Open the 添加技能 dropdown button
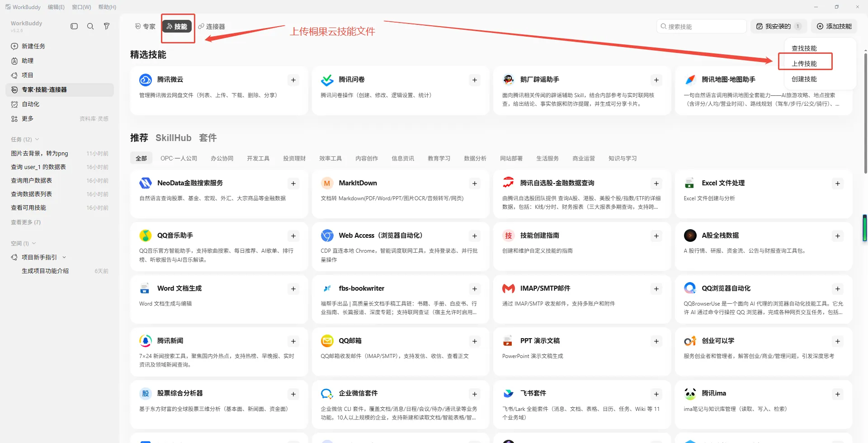Image resolution: width=868 pixels, height=443 pixels. click(x=834, y=26)
